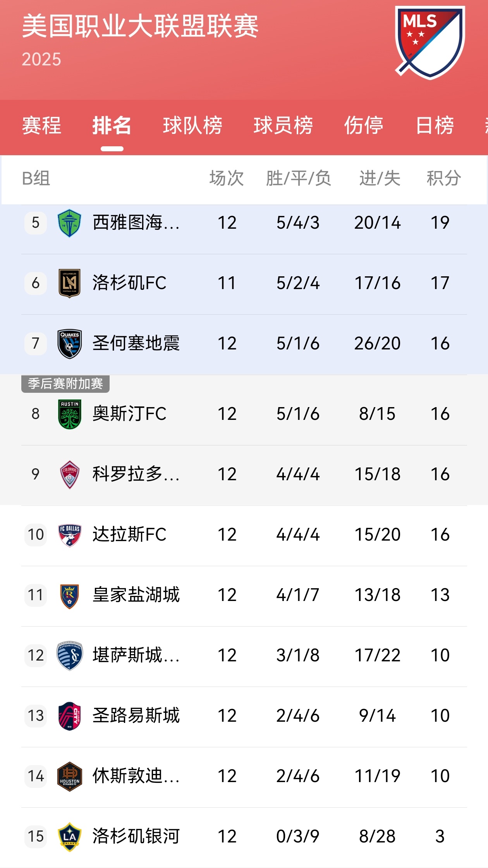
Task: Tap the LA Galaxy crest
Action: tap(69, 837)
